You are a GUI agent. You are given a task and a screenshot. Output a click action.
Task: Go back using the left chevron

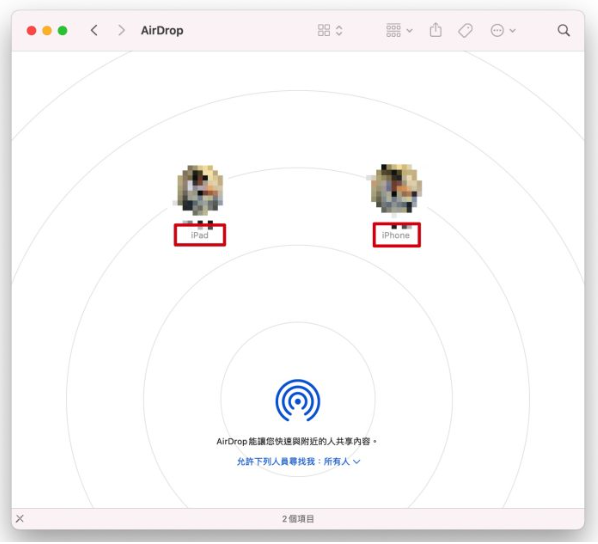tap(94, 30)
